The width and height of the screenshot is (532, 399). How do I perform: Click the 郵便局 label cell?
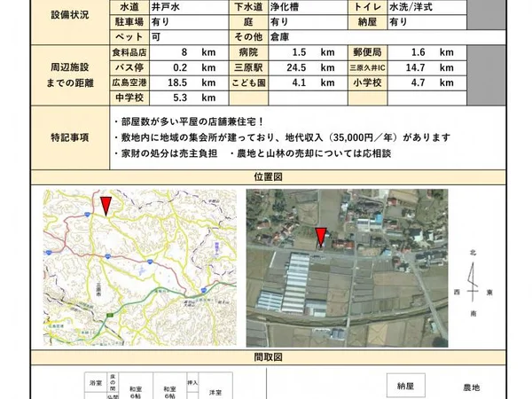click(368, 52)
